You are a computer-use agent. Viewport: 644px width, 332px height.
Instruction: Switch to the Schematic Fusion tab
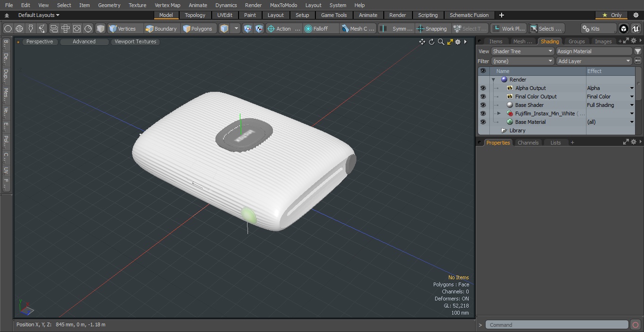[469, 15]
